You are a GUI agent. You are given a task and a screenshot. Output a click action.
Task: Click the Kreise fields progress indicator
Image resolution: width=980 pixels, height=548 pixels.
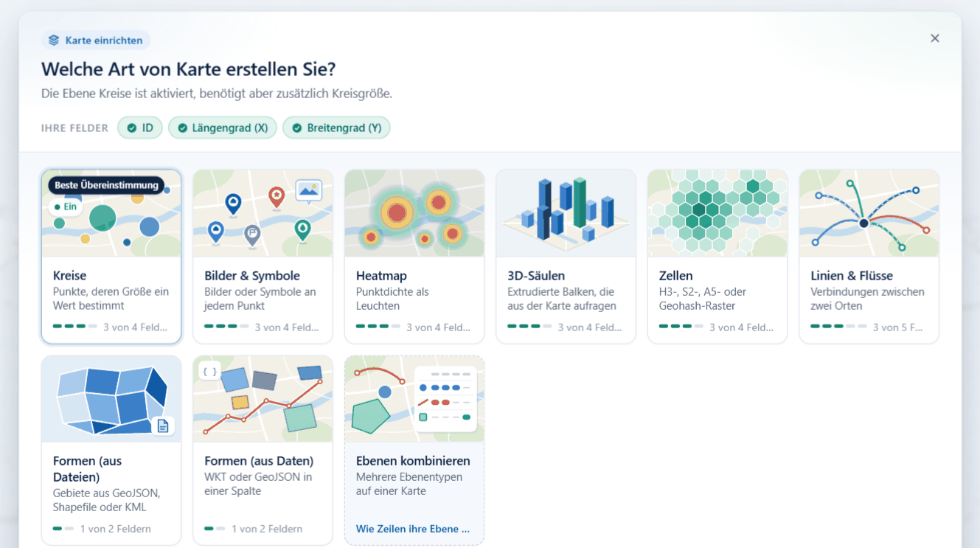[x=74, y=326]
